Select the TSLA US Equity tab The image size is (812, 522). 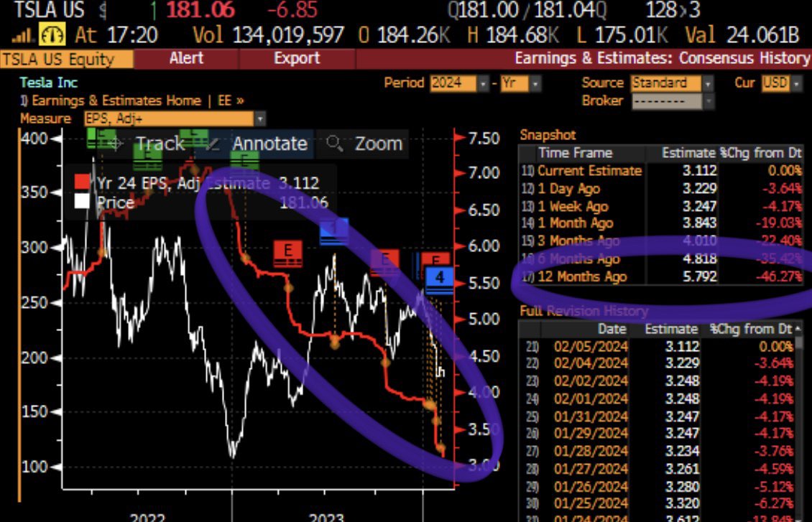tap(66, 59)
